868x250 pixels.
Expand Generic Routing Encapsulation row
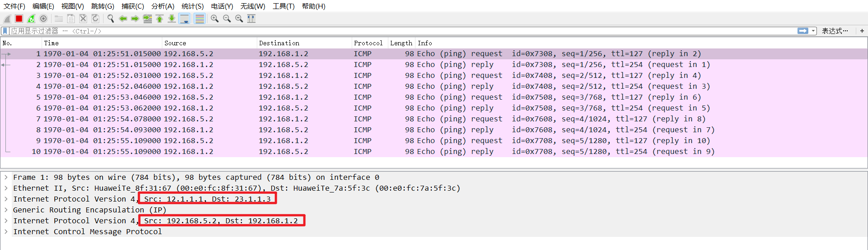click(x=5, y=210)
